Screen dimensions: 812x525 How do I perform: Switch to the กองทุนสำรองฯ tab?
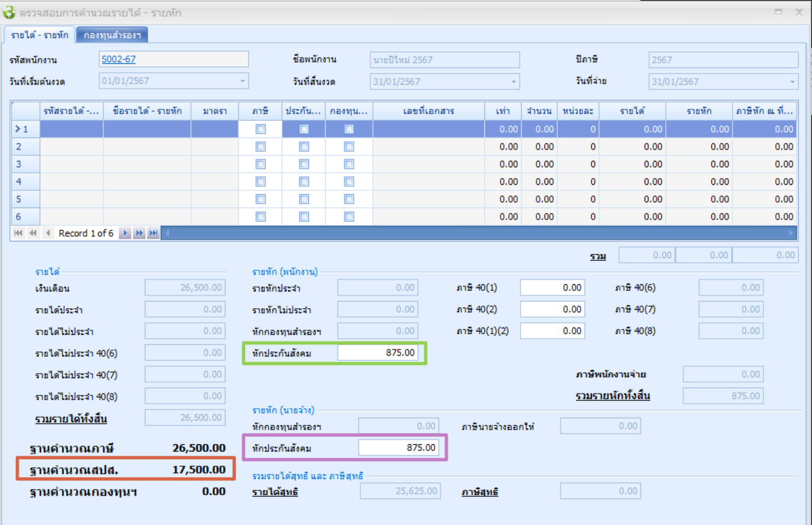pos(112,35)
